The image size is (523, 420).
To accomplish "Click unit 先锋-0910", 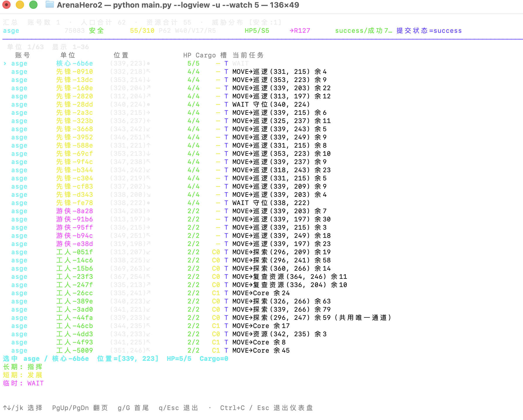I will 74,71.
